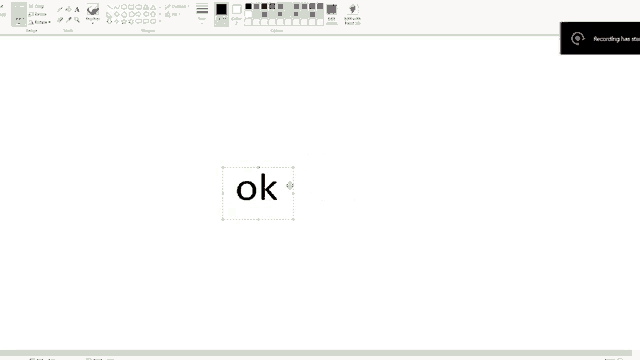Viewport: 640px width, 360px height.
Task: Choose the Right triangle shape
Action: tap(109, 14)
